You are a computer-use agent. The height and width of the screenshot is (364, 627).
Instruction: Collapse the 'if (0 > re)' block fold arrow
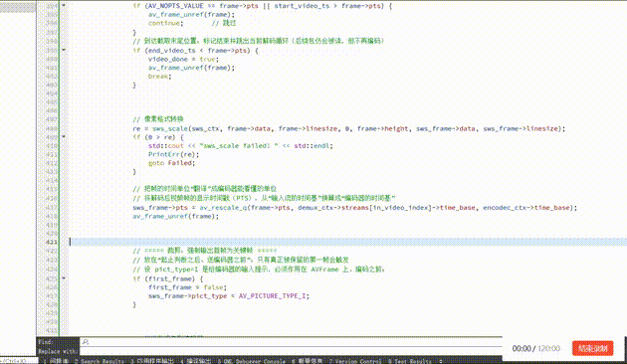[x=64, y=136]
